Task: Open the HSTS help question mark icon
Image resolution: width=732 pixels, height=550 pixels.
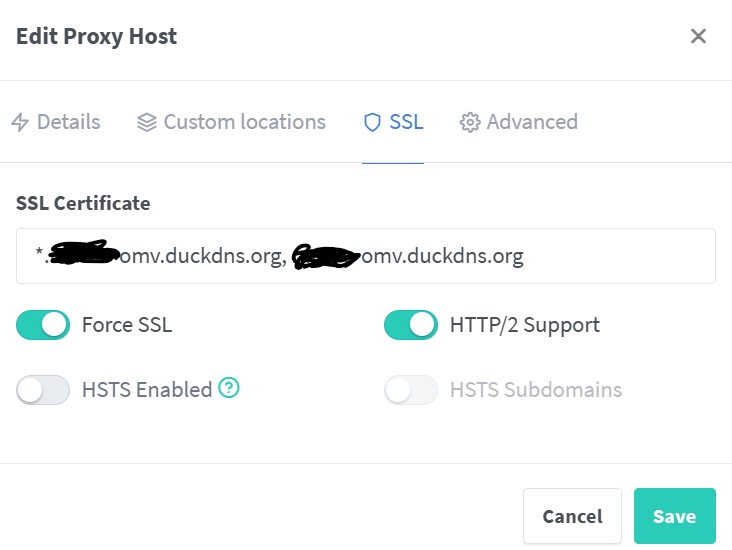Action: coord(229,388)
